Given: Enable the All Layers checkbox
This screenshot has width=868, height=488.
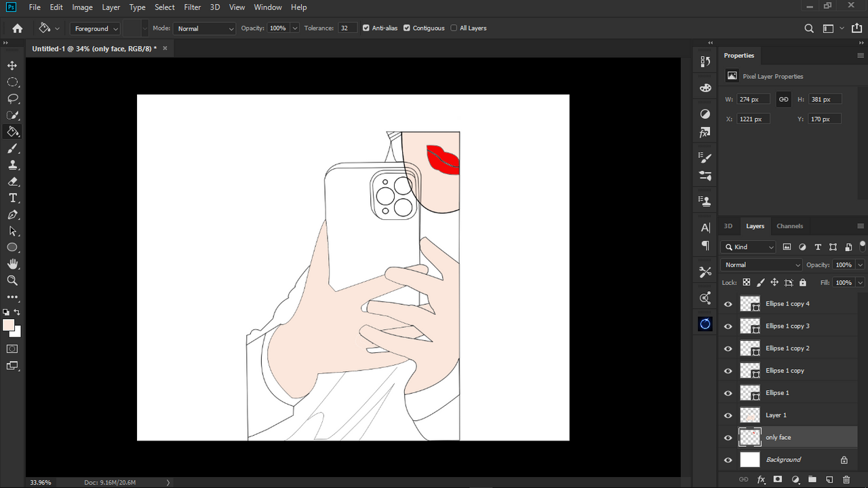Looking at the screenshot, I should pos(454,29).
